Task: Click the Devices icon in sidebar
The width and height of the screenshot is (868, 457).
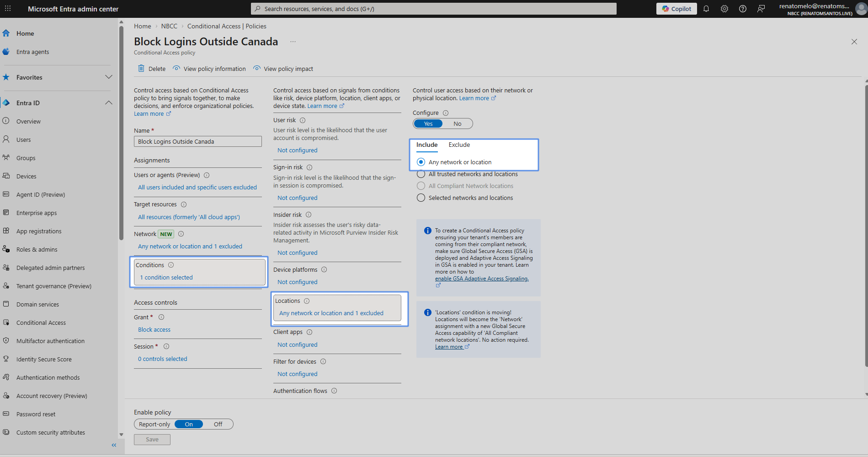Action: pyautogui.click(x=6, y=176)
